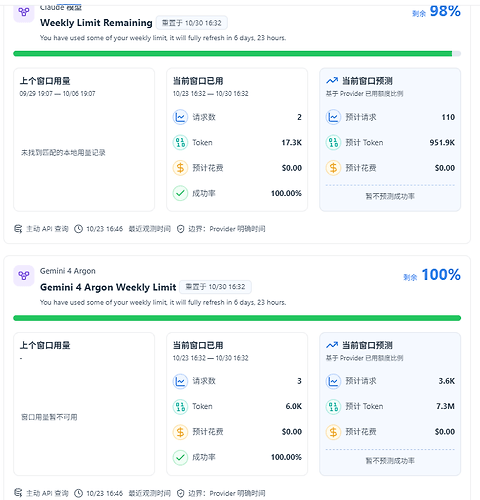The image size is (480, 500).
Task: Click the clock icon in Weekly Limit Remaining card footer
Action: pos(78,229)
